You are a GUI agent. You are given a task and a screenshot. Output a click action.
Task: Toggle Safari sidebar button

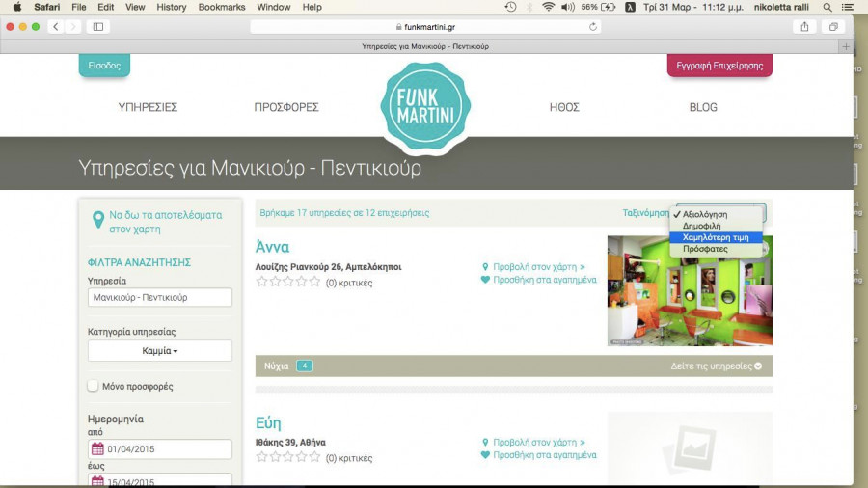pyautogui.click(x=98, y=26)
